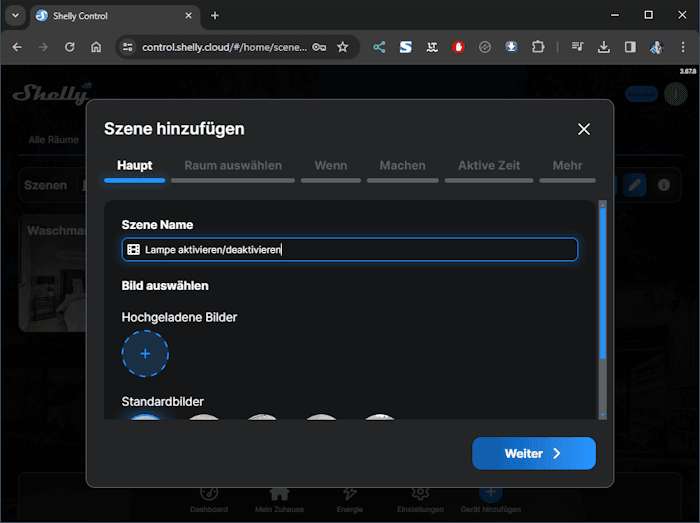The width and height of the screenshot is (700, 523).
Task: Go to the Machen step tab
Action: click(402, 166)
